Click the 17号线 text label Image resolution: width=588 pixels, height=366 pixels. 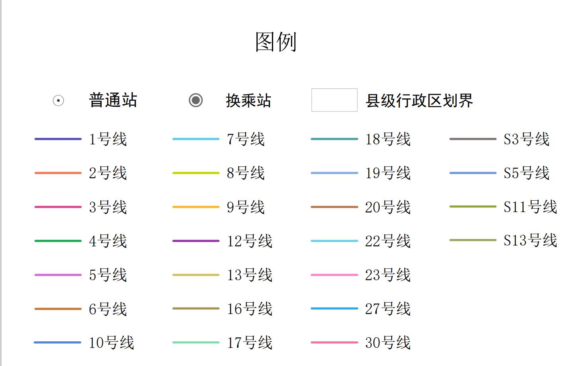pos(250,343)
